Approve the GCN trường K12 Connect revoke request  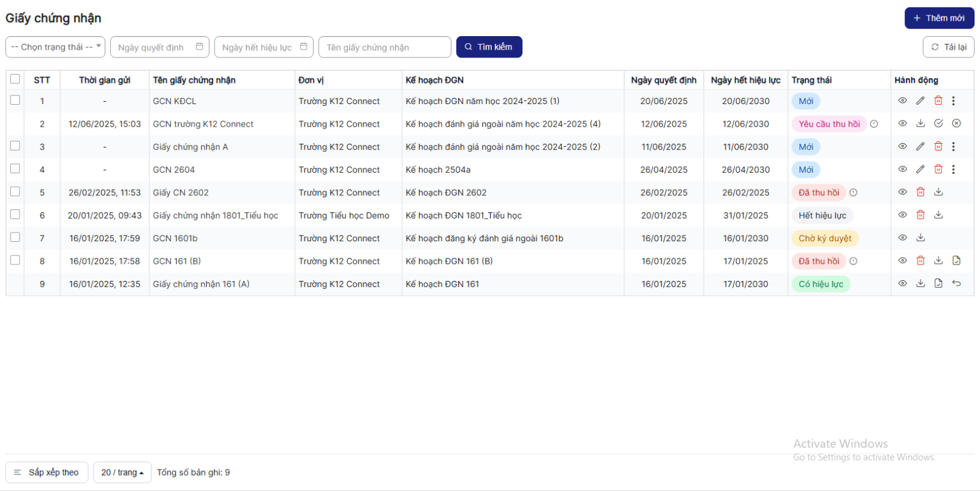938,124
